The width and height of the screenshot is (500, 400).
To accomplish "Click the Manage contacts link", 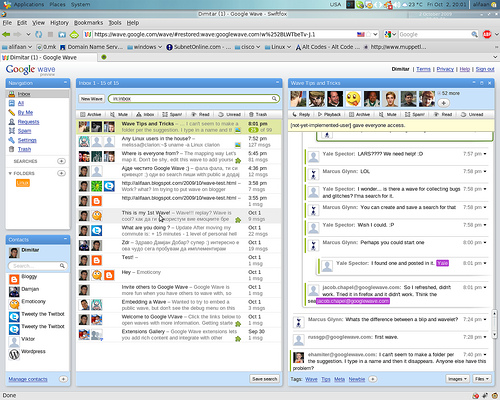I will pyautogui.click(x=28, y=379).
